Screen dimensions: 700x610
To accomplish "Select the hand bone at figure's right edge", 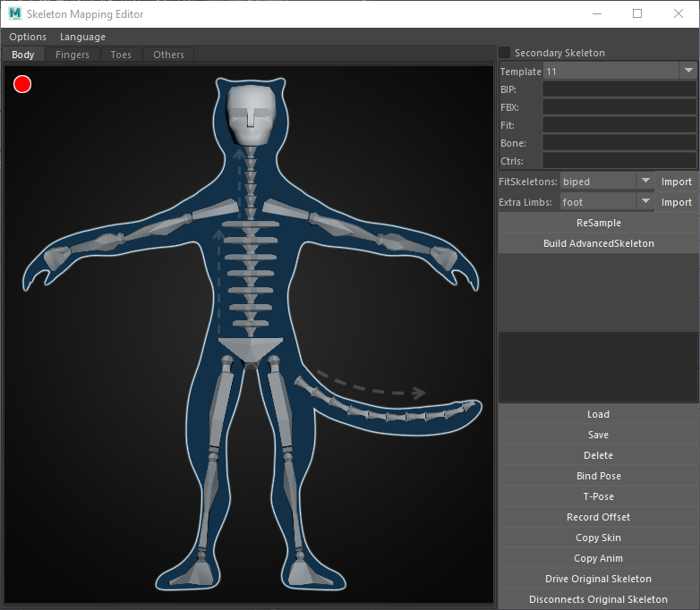I will [x=444, y=258].
